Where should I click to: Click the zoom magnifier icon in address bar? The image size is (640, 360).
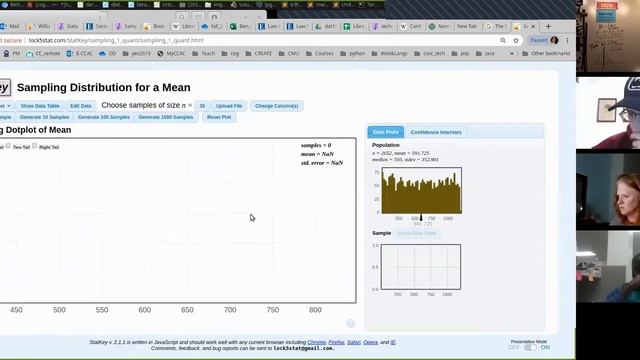503,40
